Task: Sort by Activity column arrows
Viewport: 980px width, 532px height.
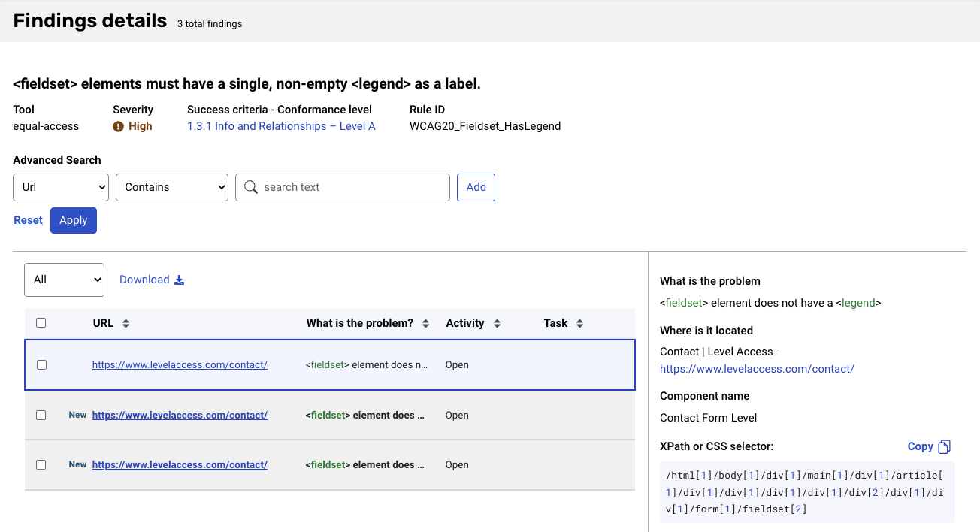Action: point(497,324)
